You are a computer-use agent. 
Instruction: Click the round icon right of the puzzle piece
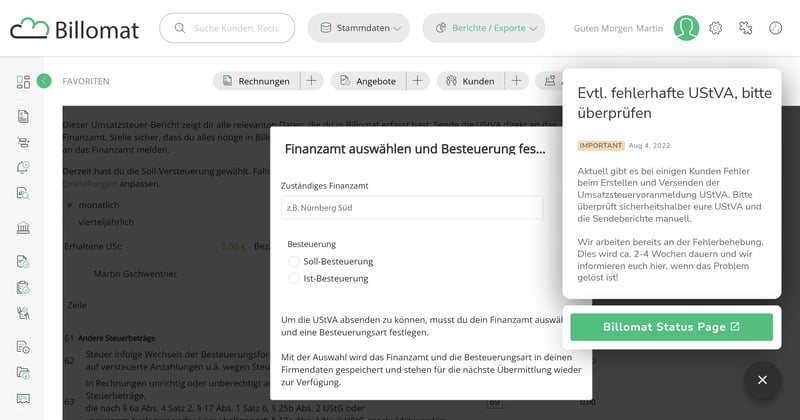[x=775, y=28]
